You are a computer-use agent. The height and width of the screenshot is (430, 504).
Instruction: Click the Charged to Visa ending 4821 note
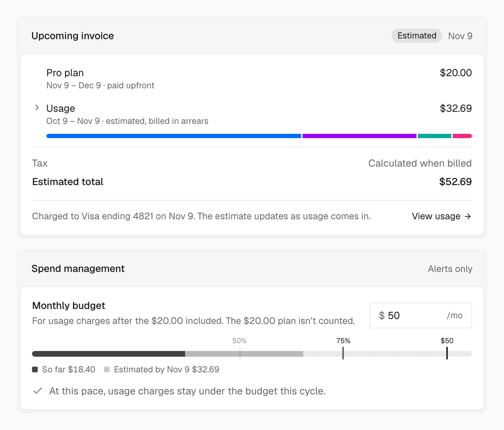point(201,216)
